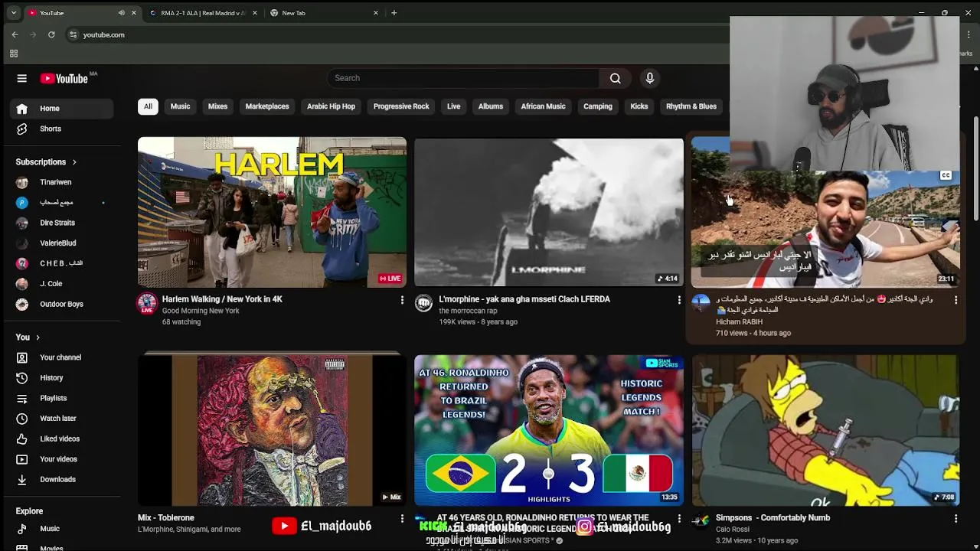Screen dimensions: 980x551
Task: Click the Dire Straits subscription avatar
Action: click(x=22, y=223)
